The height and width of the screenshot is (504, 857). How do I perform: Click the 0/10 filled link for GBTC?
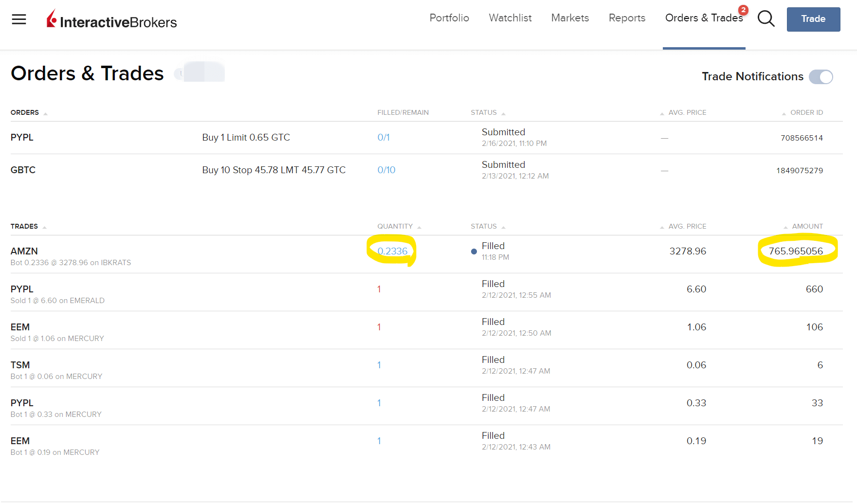click(386, 170)
